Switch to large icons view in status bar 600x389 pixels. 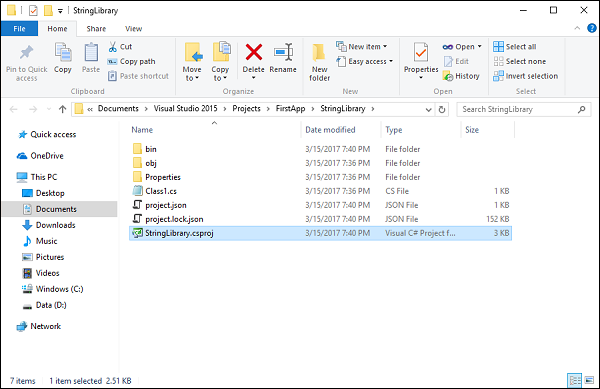[x=589, y=380]
